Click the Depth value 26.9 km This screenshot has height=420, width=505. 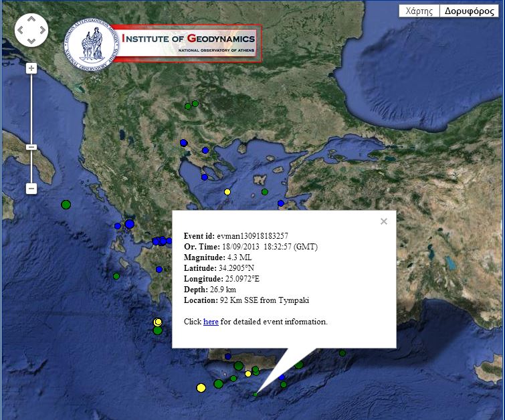point(223,290)
